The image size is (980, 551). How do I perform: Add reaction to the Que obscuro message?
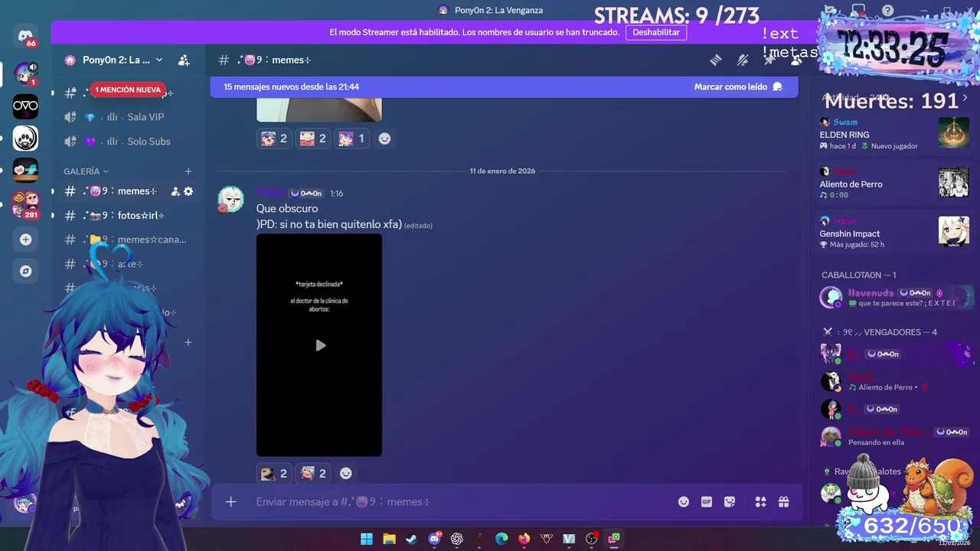346,474
